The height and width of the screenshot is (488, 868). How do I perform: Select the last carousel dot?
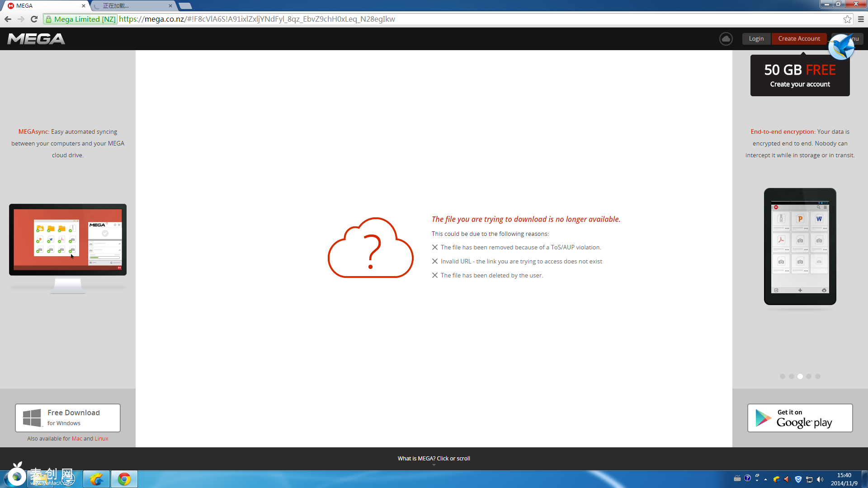[817, 376]
